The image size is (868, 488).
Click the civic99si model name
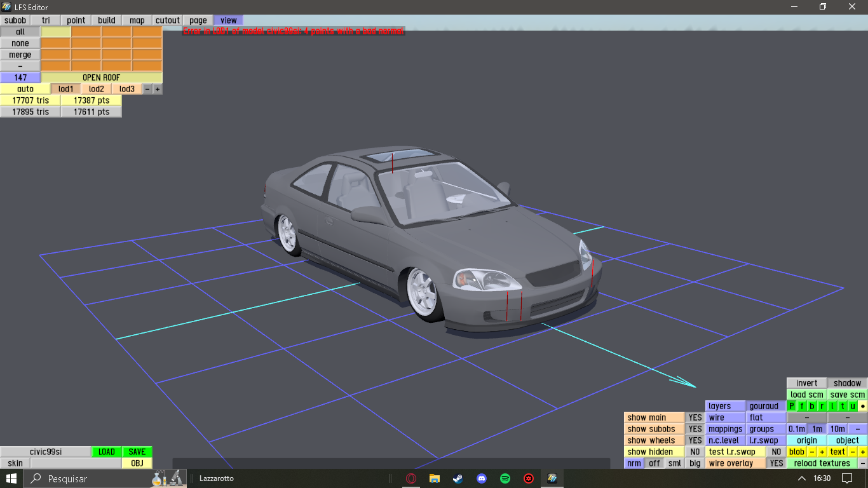click(x=46, y=452)
